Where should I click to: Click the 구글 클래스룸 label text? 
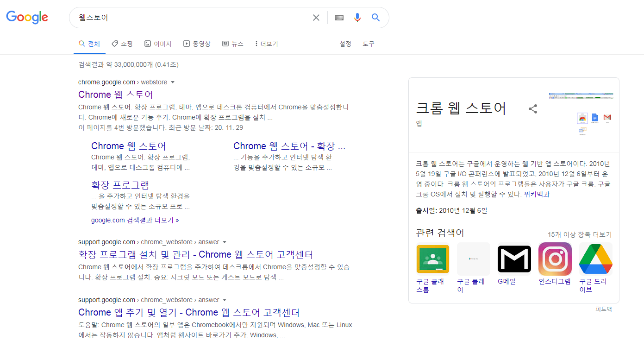click(430, 285)
